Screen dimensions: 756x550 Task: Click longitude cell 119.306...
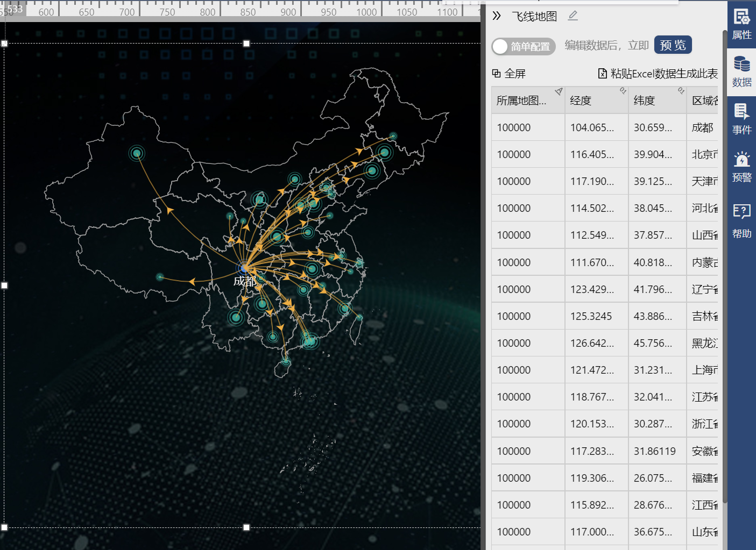coord(596,478)
